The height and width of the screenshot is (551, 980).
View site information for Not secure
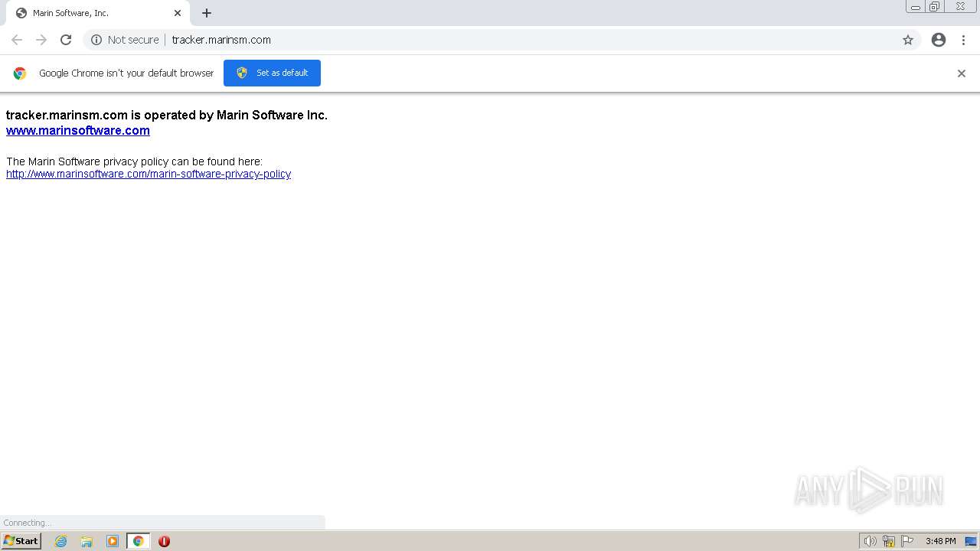pyautogui.click(x=125, y=40)
